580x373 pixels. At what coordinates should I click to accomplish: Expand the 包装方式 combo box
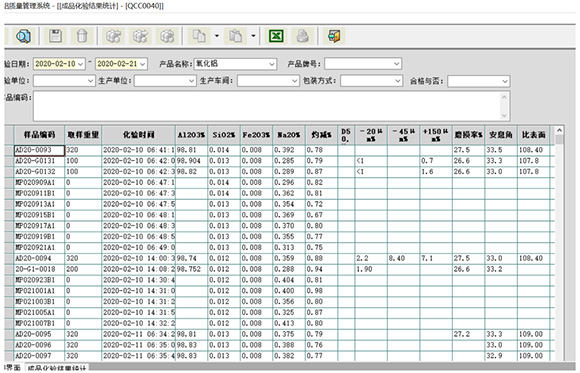pos(398,81)
